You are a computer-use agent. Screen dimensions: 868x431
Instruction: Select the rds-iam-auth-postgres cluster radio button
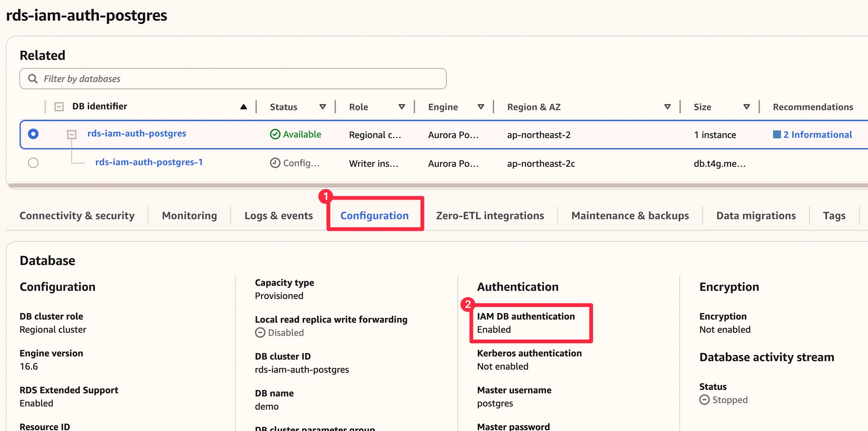pos(33,134)
